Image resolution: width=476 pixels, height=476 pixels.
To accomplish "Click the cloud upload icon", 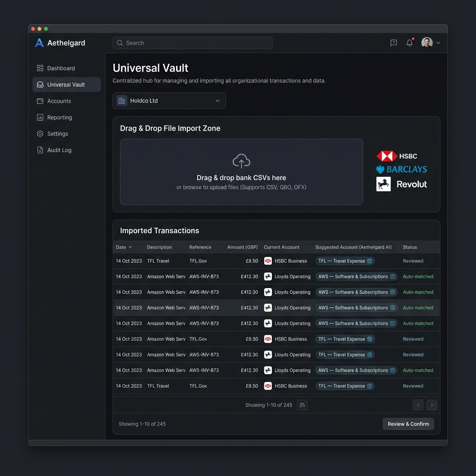I will pos(241,161).
